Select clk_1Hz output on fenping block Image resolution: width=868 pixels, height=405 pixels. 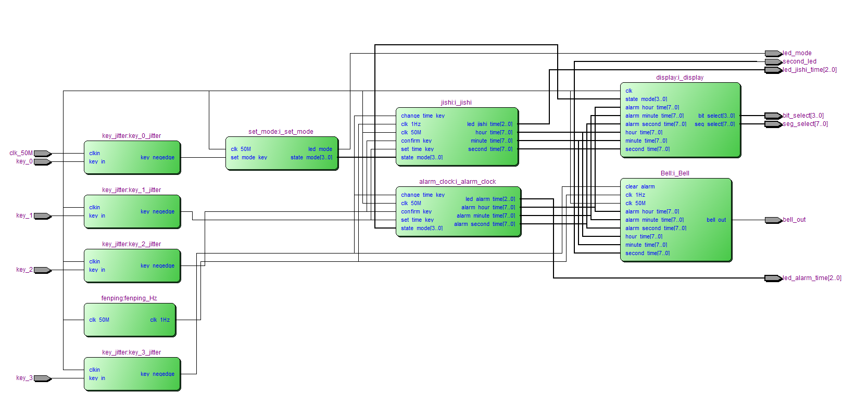[160, 320]
